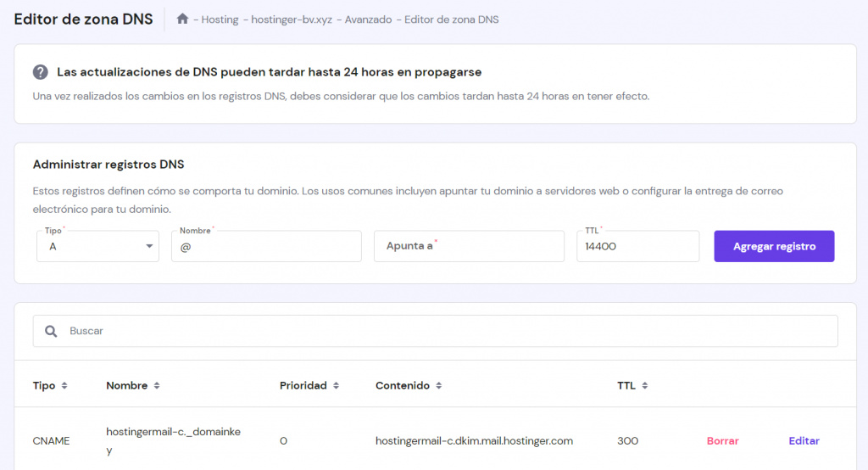Sort records by the Tipo column
This screenshot has width=868, height=470.
point(64,386)
